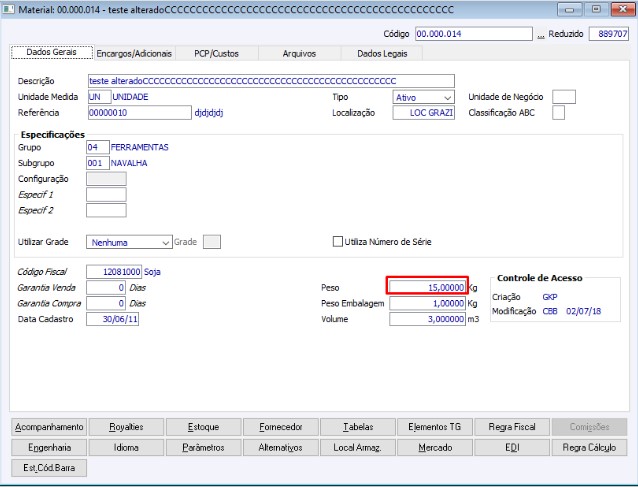Open the Tabelas button
Screen dimensions: 638x487
pos(358,427)
